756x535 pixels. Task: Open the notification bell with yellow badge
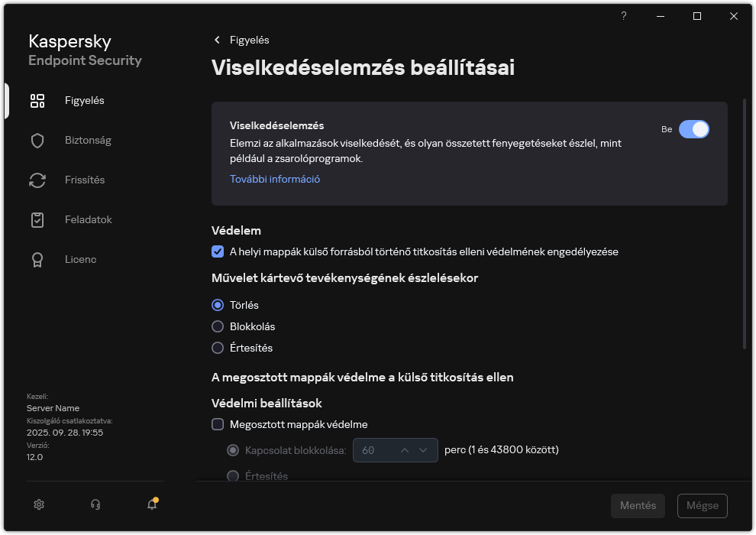[x=151, y=504]
